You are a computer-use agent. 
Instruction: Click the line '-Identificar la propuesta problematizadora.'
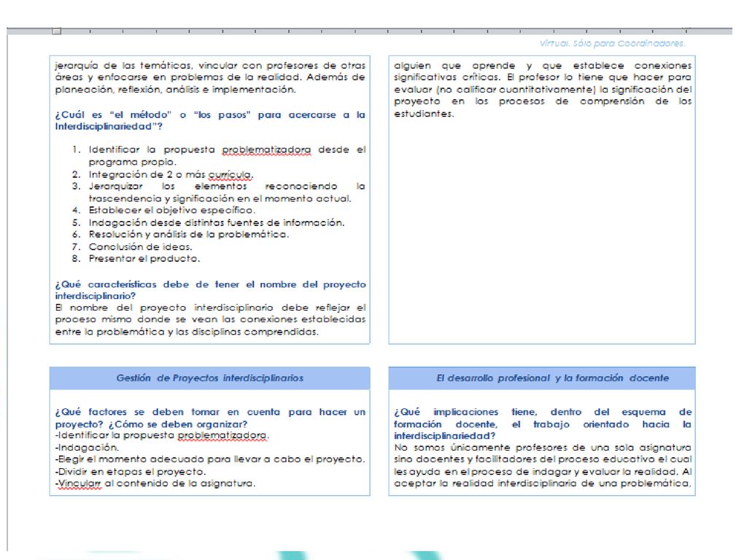162,435
